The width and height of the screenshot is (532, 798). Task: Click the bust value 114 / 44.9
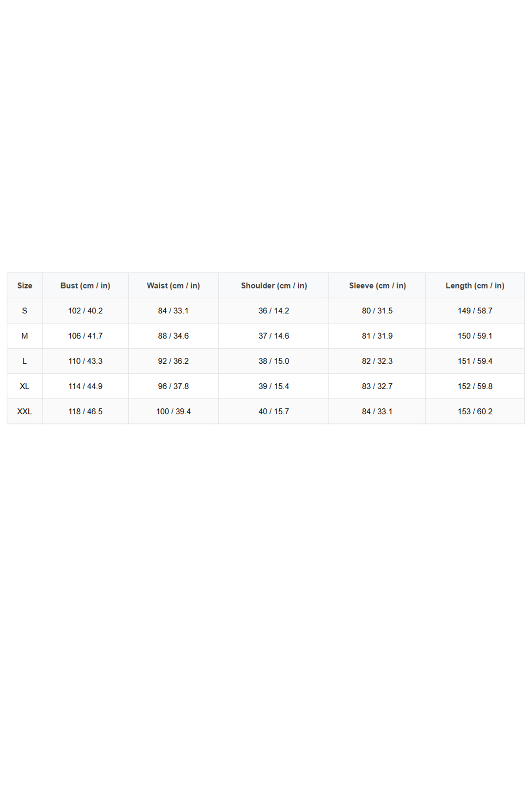pyautogui.click(x=85, y=386)
